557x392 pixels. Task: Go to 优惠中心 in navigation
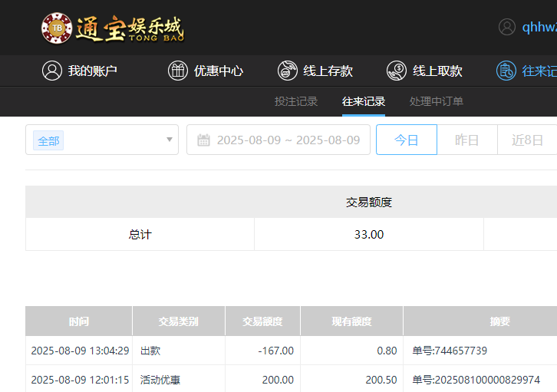point(219,71)
